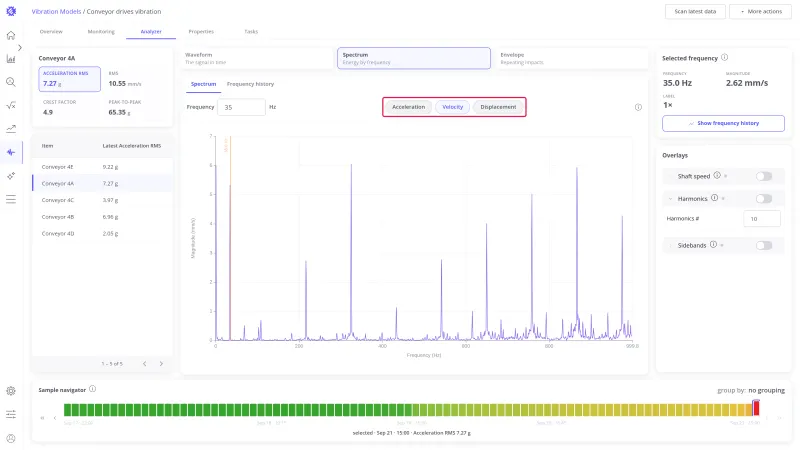
Task: Click the Shaft speed info icon
Action: (x=717, y=176)
